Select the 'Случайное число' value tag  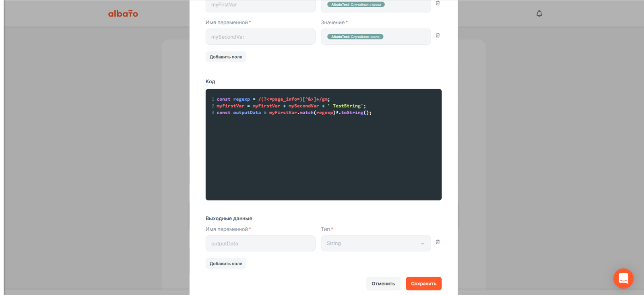tap(355, 37)
